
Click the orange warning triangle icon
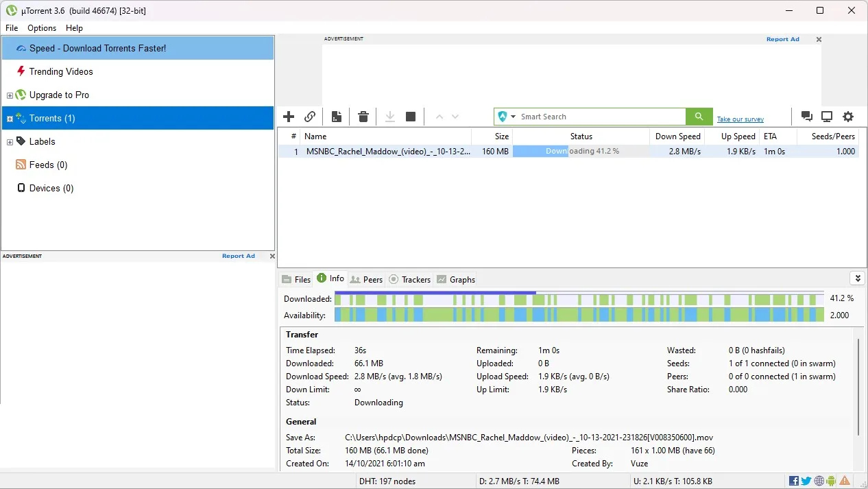(x=845, y=481)
